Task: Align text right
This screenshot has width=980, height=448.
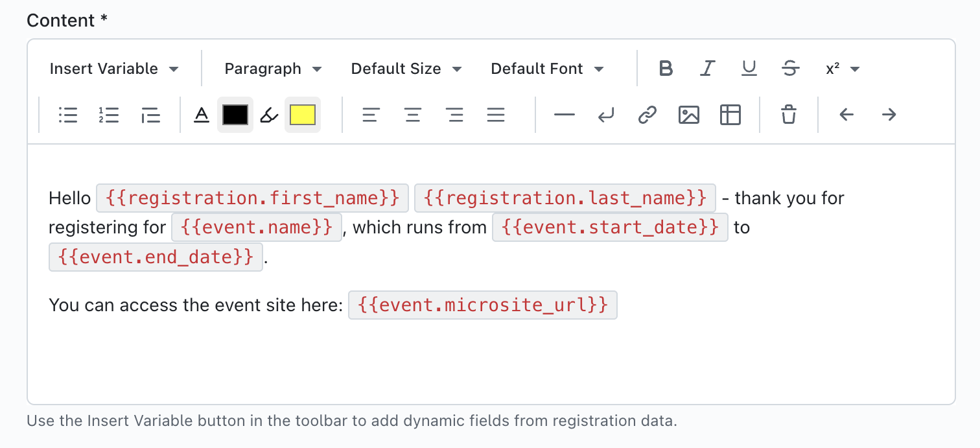Action: click(454, 115)
